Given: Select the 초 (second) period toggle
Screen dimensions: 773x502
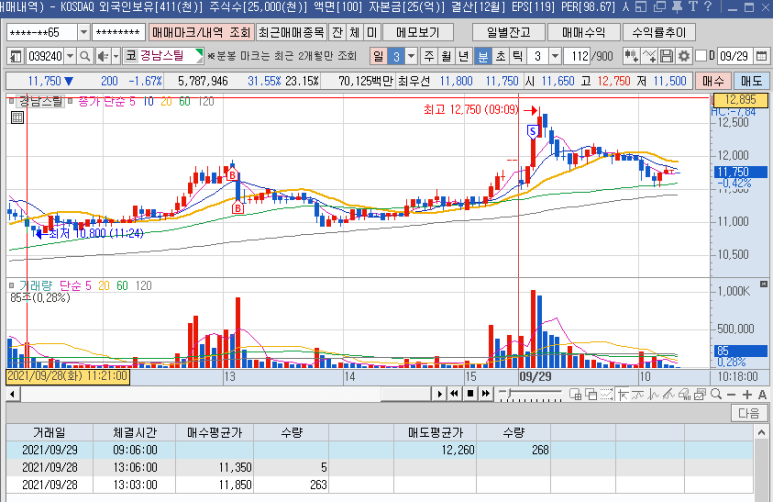Looking at the screenshot, I should click(x=500, y=56).
